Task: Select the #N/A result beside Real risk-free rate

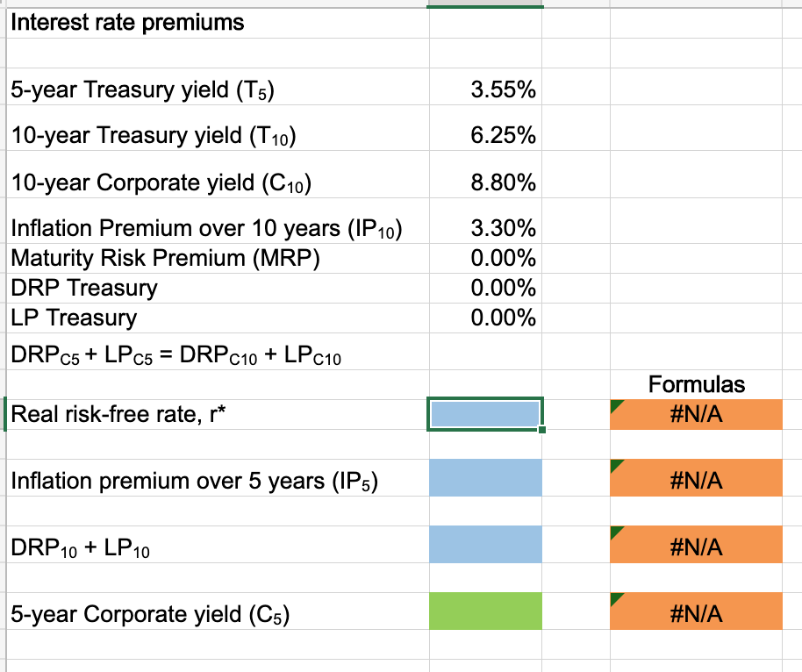Action: pyautogui.click(x=696, y=414)
